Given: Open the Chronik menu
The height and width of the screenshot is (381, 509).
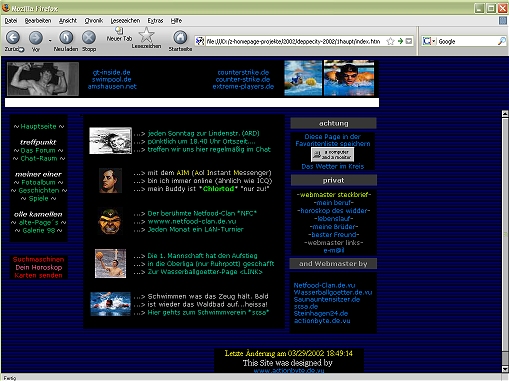Looking at the screenshot, I should (x=93, y=21).
